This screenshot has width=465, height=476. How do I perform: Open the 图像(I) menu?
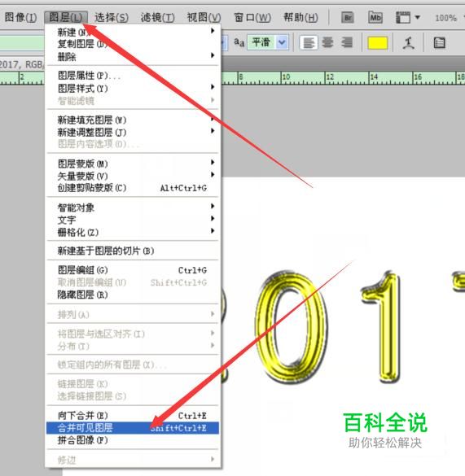coord(20,17)
